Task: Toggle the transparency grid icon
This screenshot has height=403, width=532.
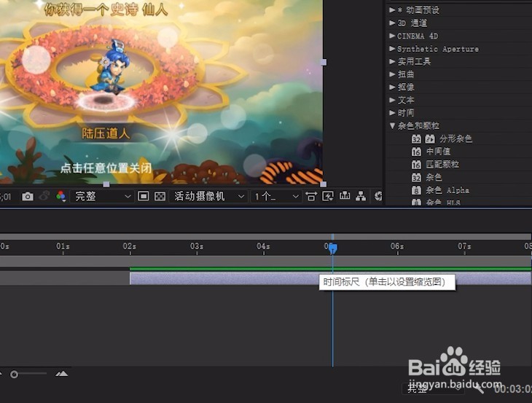Action: point(160,196)
